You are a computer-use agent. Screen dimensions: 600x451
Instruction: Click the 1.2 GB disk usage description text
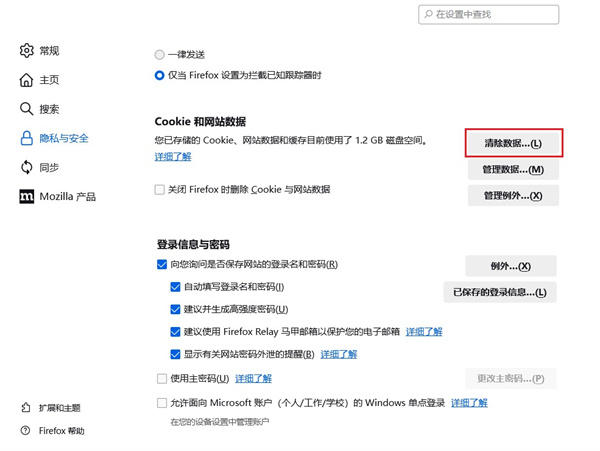pyautogui.click(x=291, y=140)
